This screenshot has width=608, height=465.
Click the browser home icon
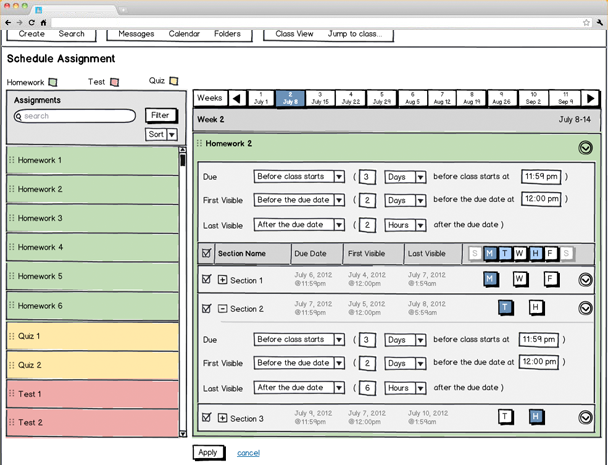click(44, 22)
